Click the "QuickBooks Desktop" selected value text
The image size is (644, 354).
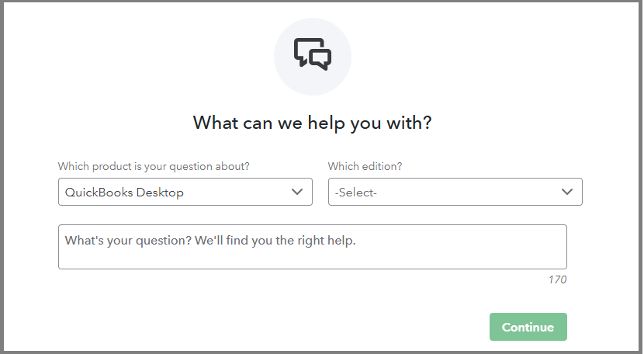point(124,193)
